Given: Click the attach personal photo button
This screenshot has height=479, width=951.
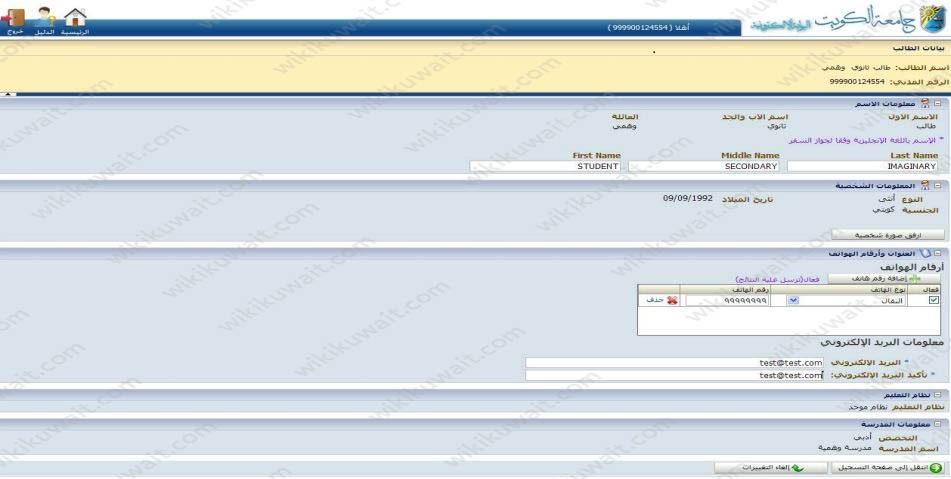Looking at the screenshot, I should (887, 234).
